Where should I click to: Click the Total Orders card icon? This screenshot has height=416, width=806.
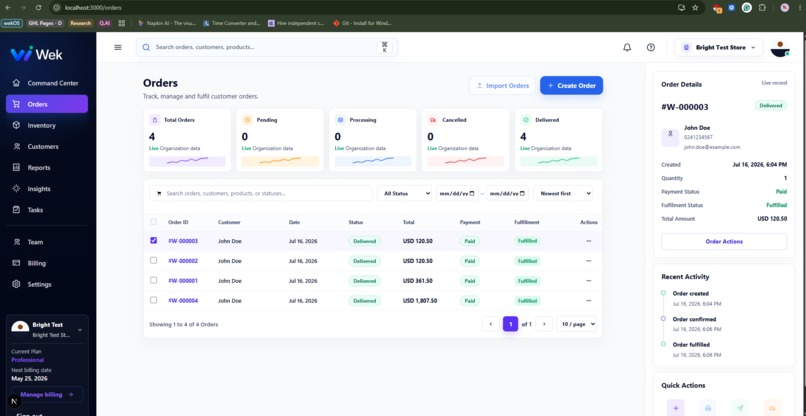154,120
